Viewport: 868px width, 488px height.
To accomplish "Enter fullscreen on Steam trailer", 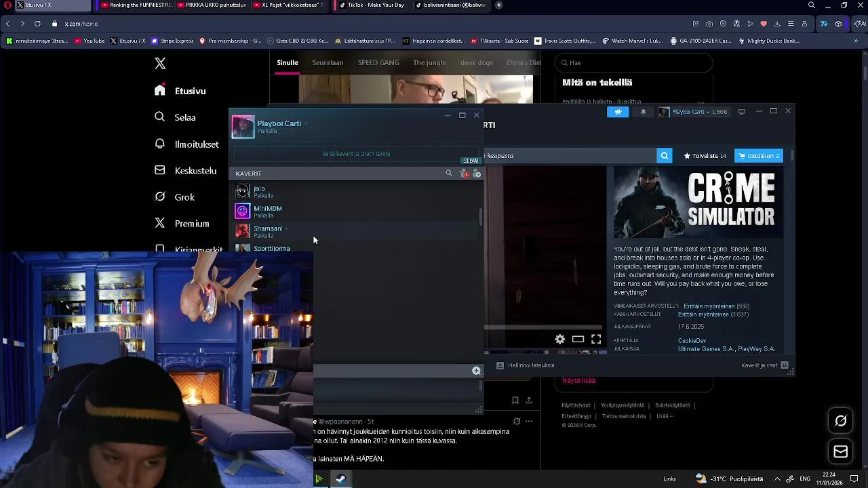I will click(596, 340).
